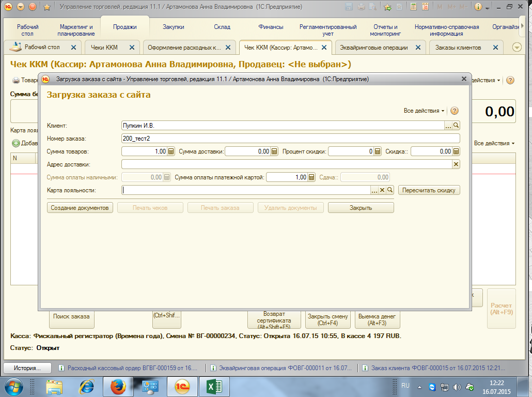Click the calculator icon in the title bar
The image size is (532, 397).
point(413,7)
